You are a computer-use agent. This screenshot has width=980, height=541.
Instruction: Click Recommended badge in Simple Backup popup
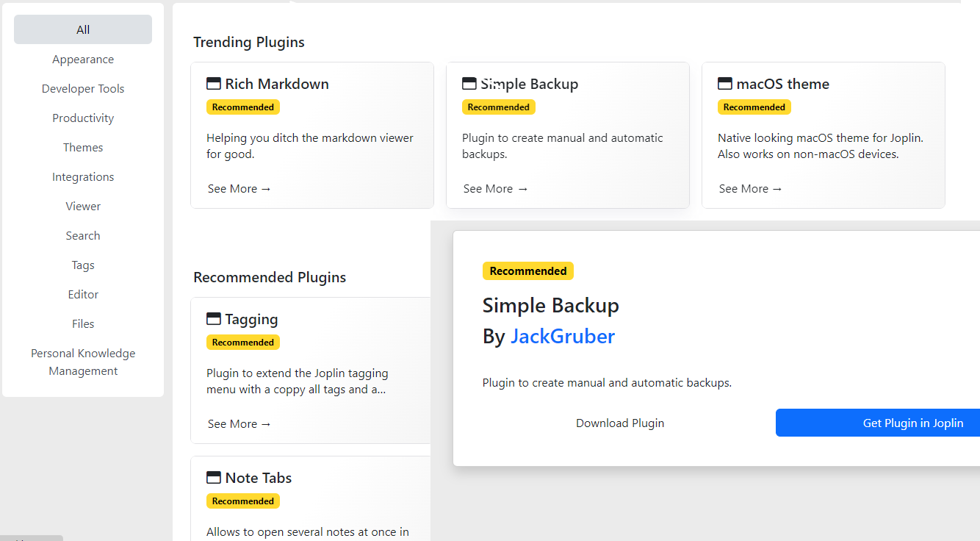click(528, 270)
